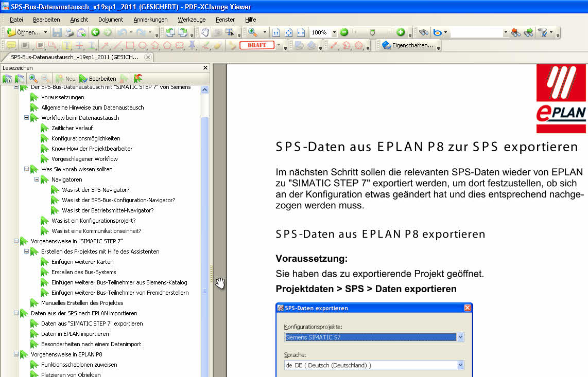This screenshot has width=588, height=377.
Task: Open the Konfigurationsprojekte combo box arrow
Action: pyautogui.click(x=460, y=337)
